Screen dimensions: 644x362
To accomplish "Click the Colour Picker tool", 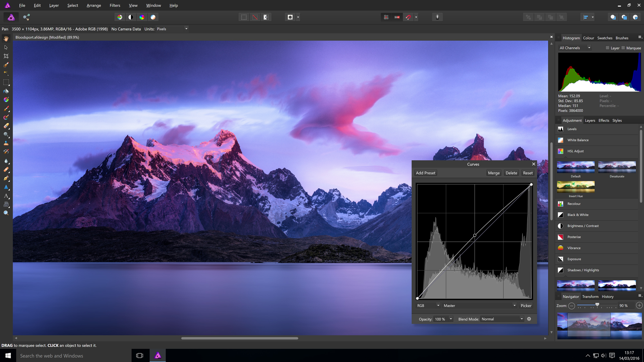I will (x=6, y=99).
